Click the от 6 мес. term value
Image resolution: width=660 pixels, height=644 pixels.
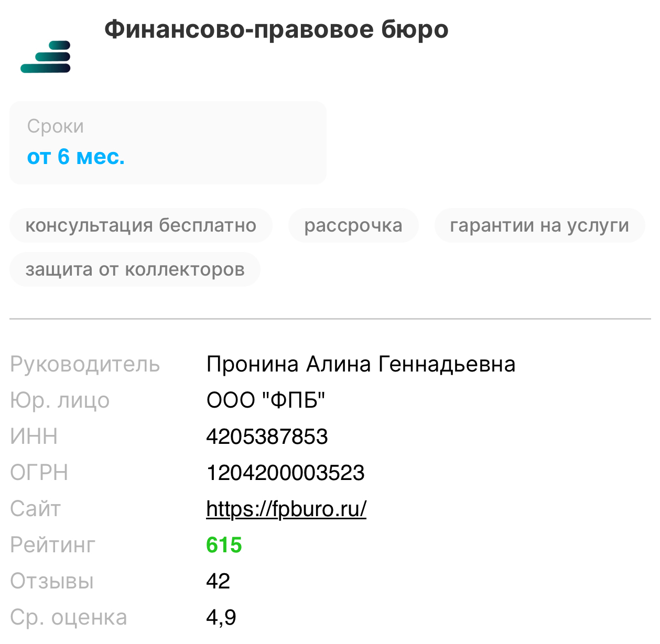pyautogui.click(x=76, y=157)
